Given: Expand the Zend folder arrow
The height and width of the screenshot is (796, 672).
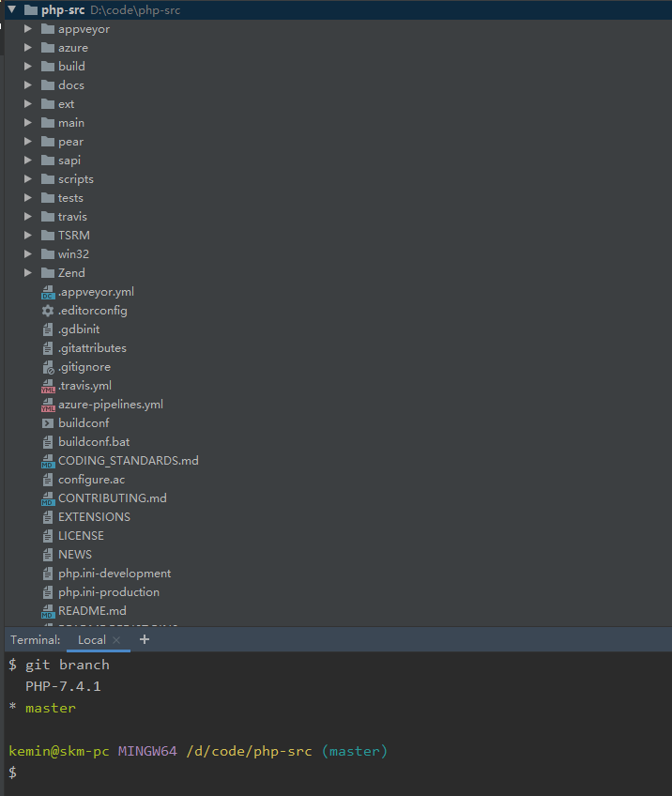Looking at the screenshot, I should (x=28, y=273).
